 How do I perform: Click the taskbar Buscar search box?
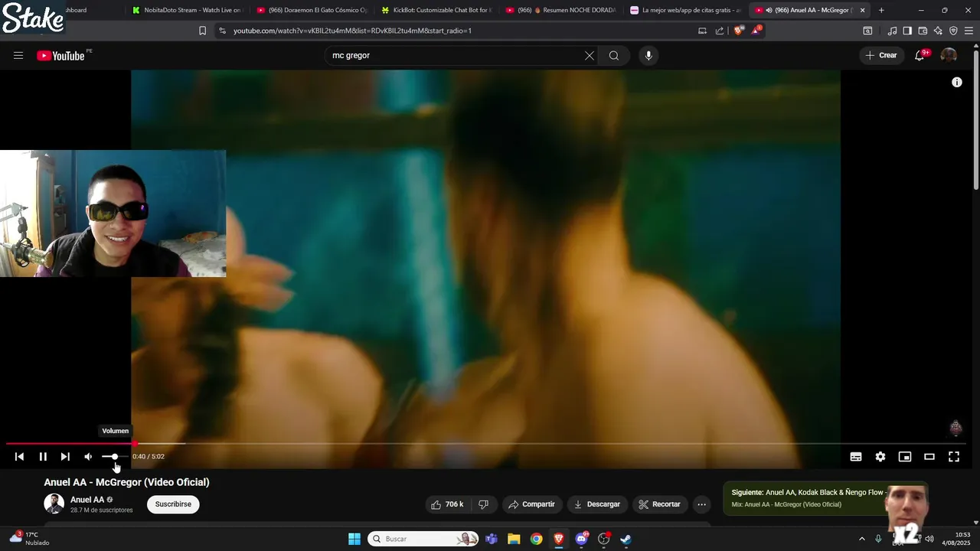[x=423, y=539]
